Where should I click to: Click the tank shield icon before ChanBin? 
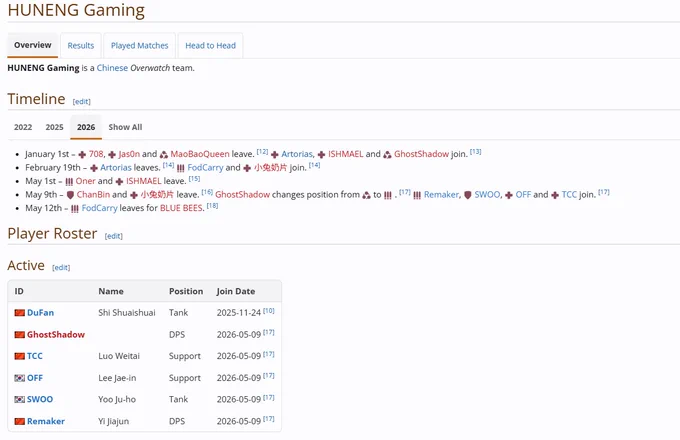(70, 195)
